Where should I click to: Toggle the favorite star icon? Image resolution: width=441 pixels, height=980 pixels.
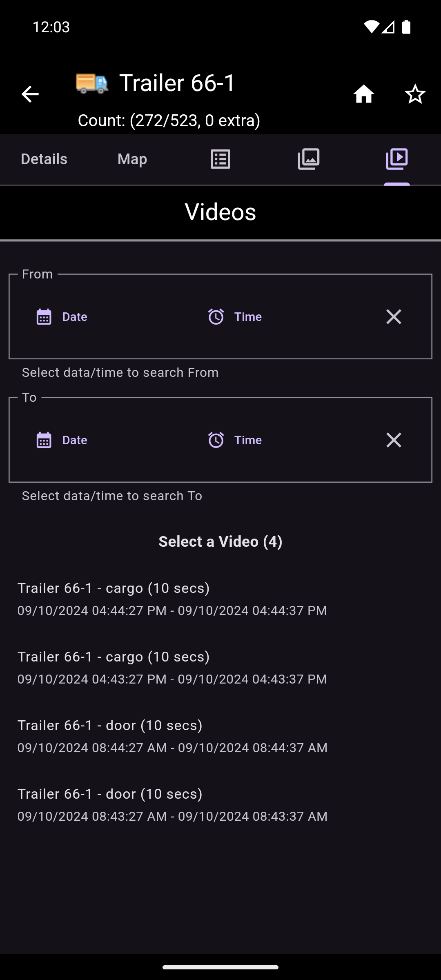[415, 94]
